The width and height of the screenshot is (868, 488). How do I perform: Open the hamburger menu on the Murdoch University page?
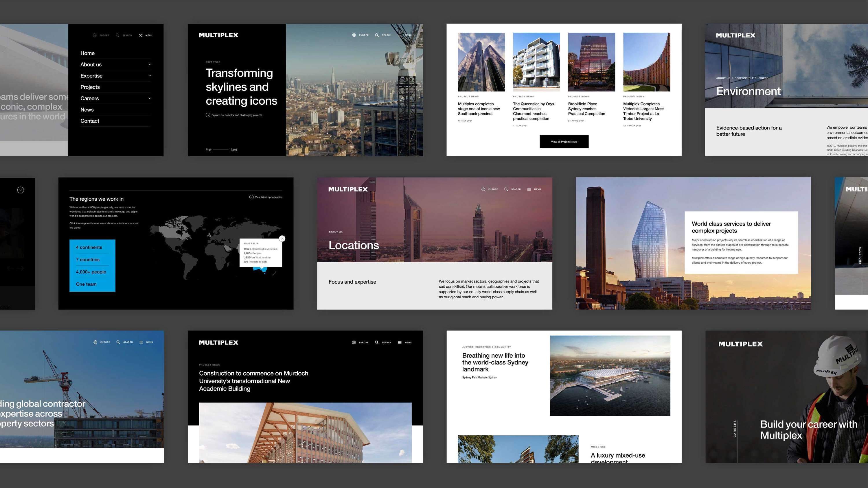click(x=400, y=343)
